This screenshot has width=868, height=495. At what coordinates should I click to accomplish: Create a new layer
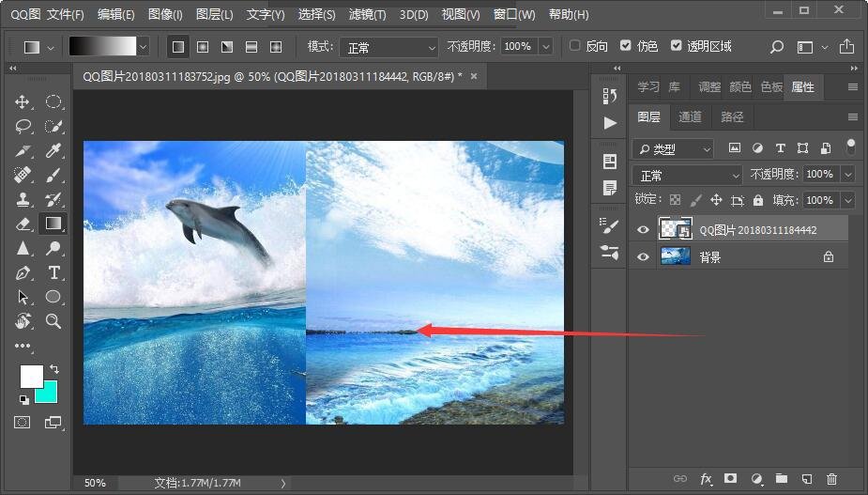coord(807,478)
